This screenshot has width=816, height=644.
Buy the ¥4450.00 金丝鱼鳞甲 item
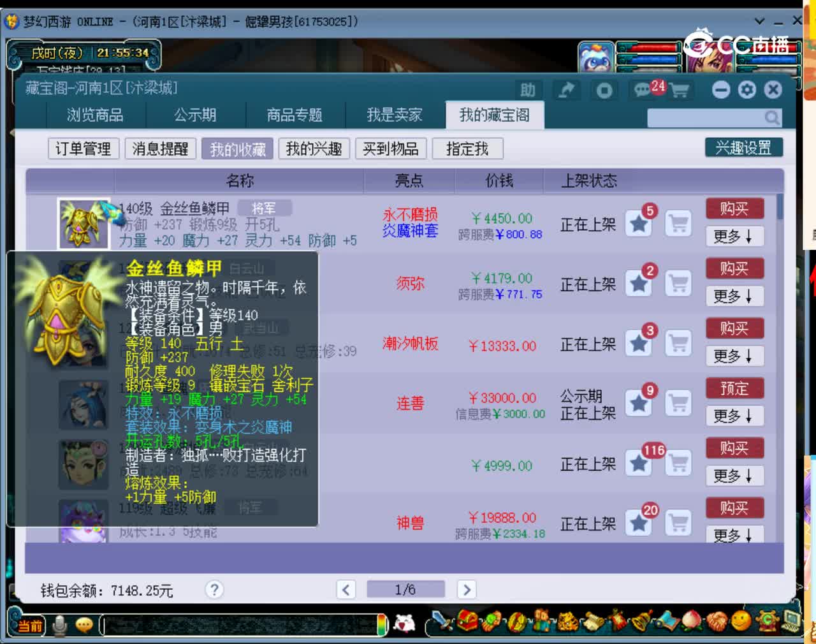point(734,209)
